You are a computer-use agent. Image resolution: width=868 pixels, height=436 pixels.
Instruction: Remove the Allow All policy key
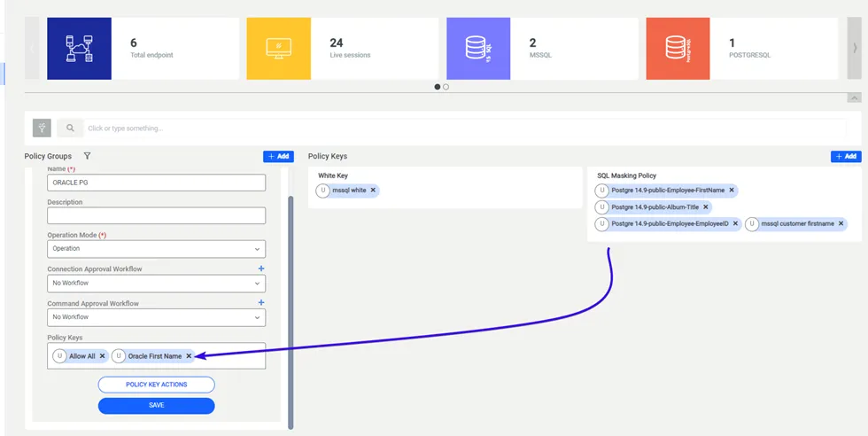[x=103, y=356]
